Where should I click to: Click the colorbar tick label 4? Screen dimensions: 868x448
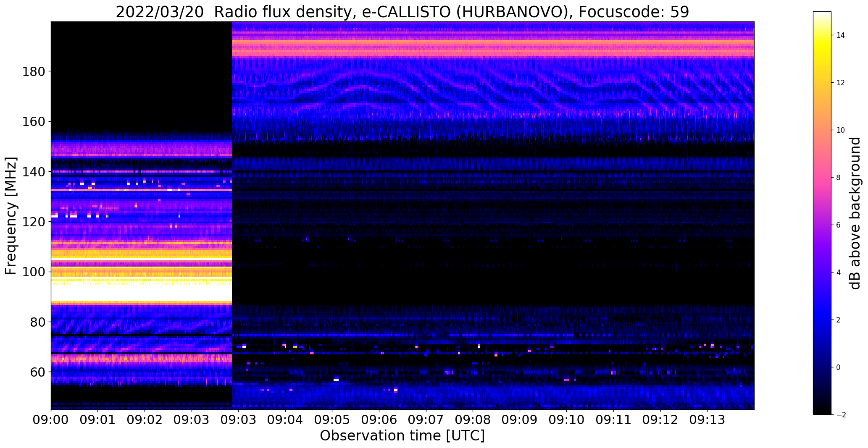(839, 272)
